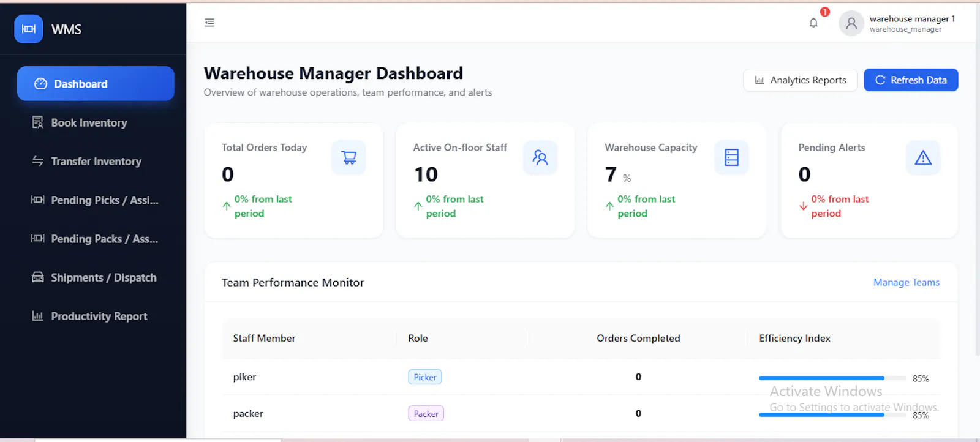
Task: Click the Active On-floor Staff value 10
Action: coord(426,174)
